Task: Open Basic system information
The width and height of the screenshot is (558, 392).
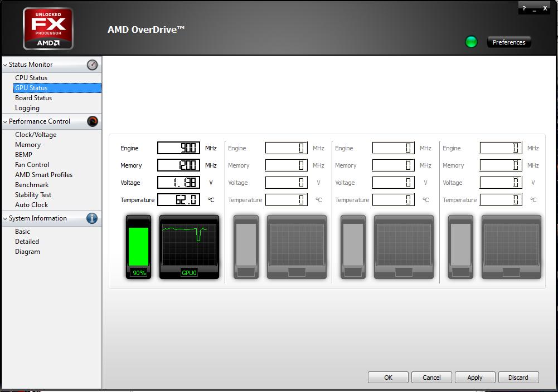Action: tap(22, 232)
